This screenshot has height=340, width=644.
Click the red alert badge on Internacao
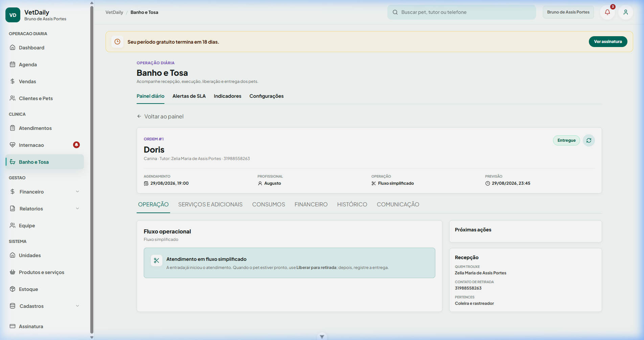coord(76,145)
